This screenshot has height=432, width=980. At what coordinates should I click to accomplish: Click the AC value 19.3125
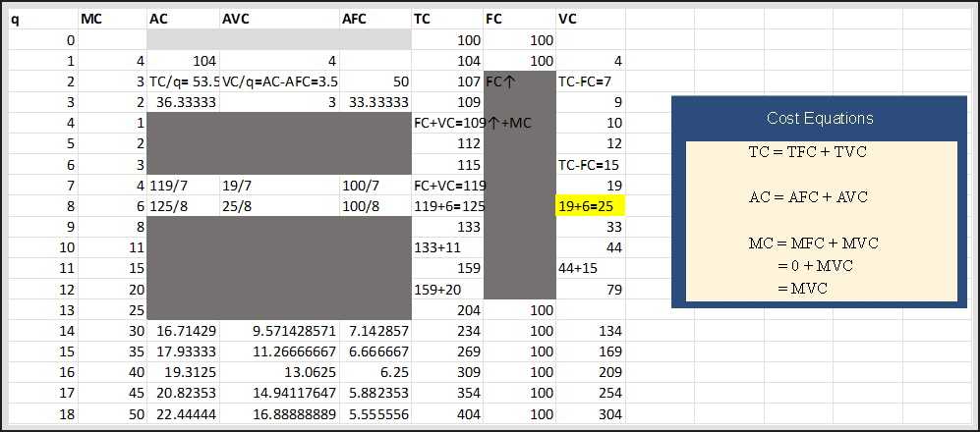(x=183, y=373)
